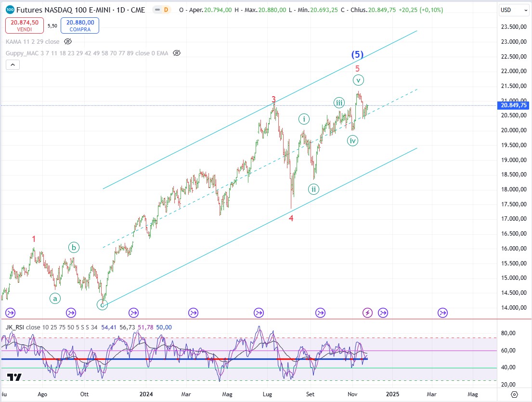Viewport: 532px width, 402px height.
Task: Select the red 5 wave label
Action: point(357,68)
